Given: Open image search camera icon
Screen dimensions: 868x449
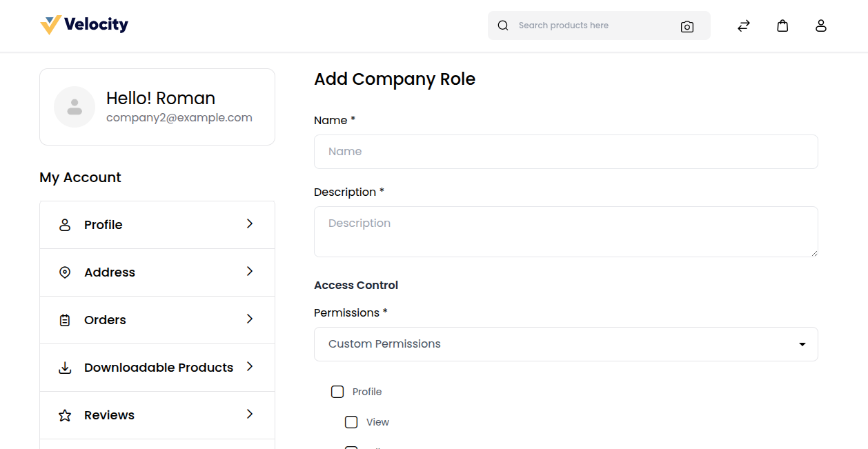Looking at the screenshot, I should [687, 26].
